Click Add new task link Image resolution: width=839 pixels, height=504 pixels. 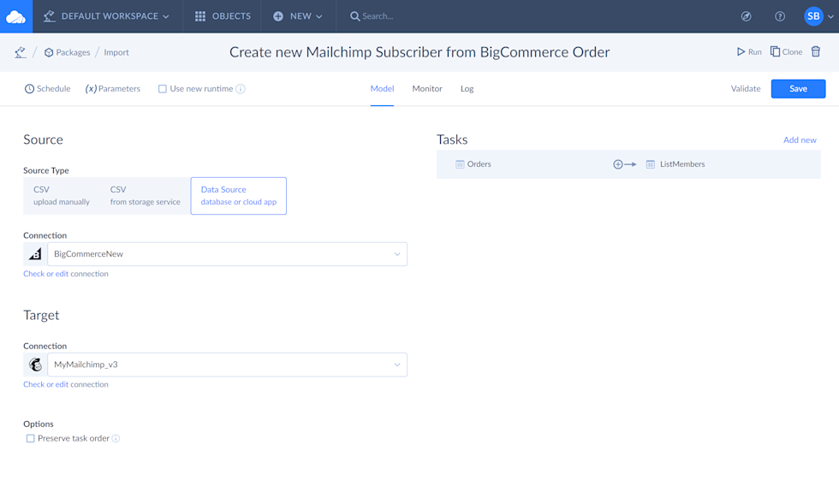click(800, 140)
